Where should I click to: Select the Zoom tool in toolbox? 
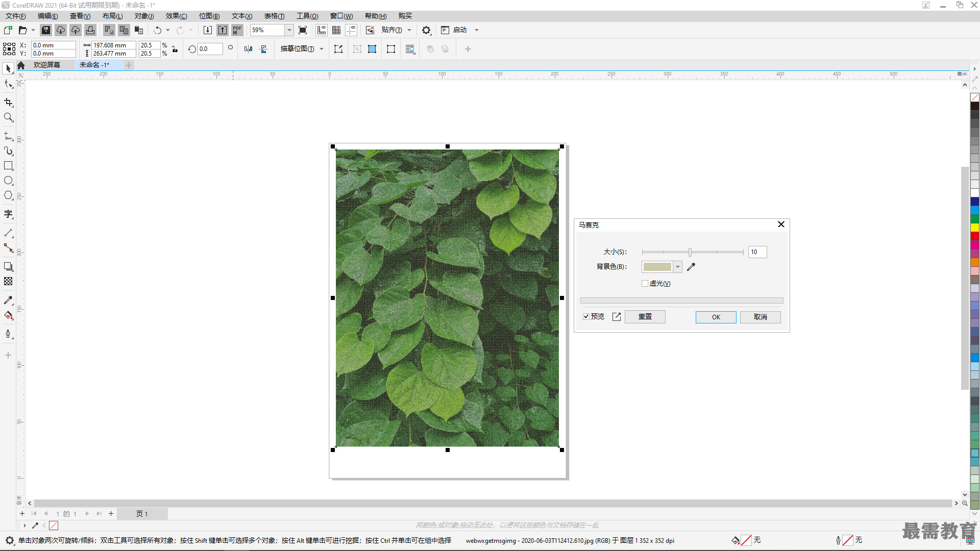pos(8,117)
